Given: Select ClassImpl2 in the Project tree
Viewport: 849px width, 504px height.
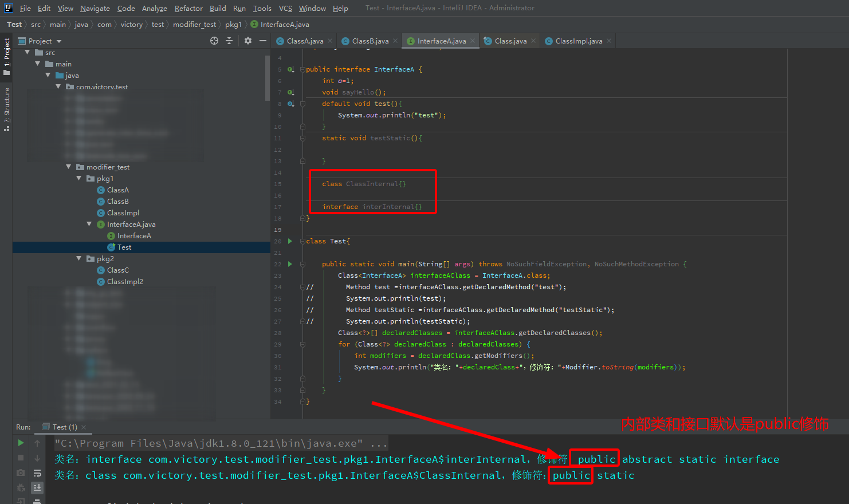Looking at the screenshot, I should pyautogui.click(x=125, y=281).
